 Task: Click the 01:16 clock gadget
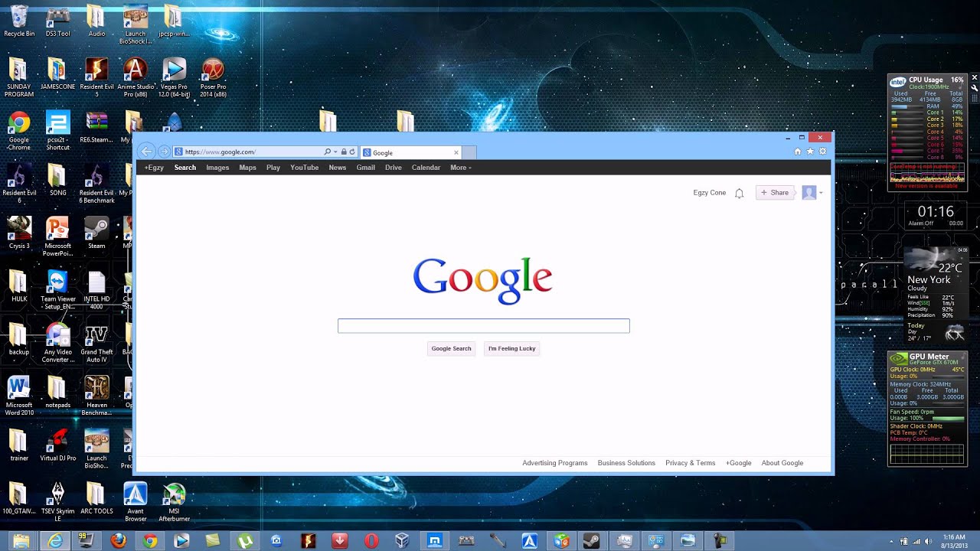point(936,214)
